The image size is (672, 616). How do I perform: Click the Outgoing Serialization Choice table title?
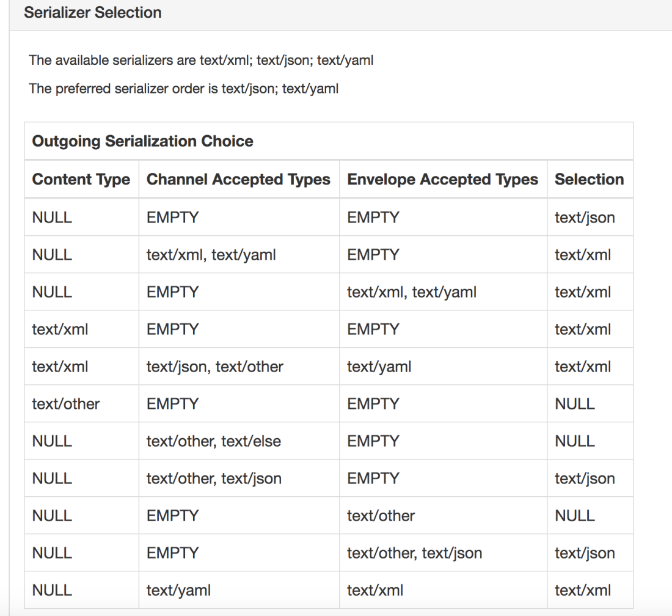pos(142,141)
